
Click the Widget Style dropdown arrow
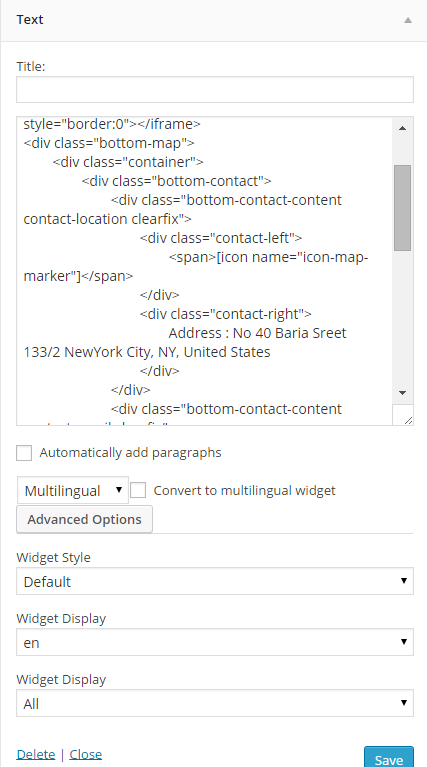[404, 581]
